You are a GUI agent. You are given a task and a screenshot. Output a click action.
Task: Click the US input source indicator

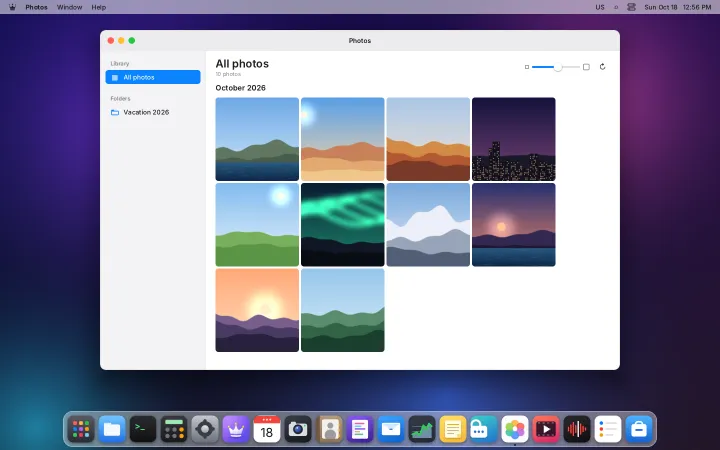tap(600, 7)
